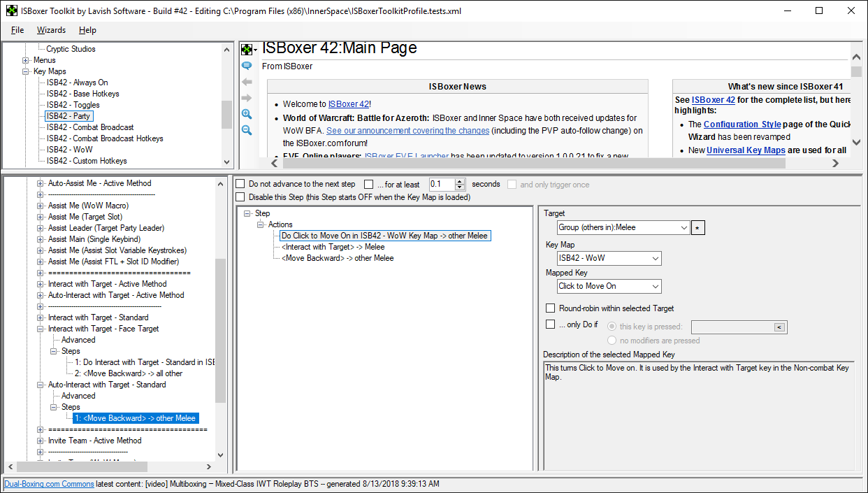Select 'ISB42 - Custom Hotkeys' key map
Screen dimensions: 868x493
(87, 161)
